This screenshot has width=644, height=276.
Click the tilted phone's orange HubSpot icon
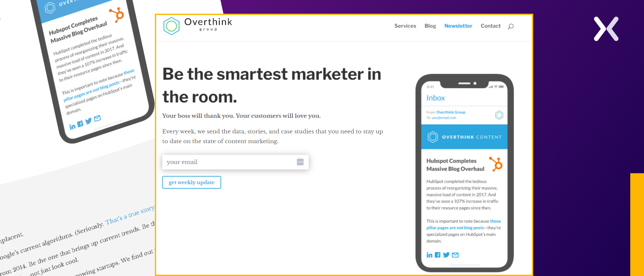(x=117, y=15)
